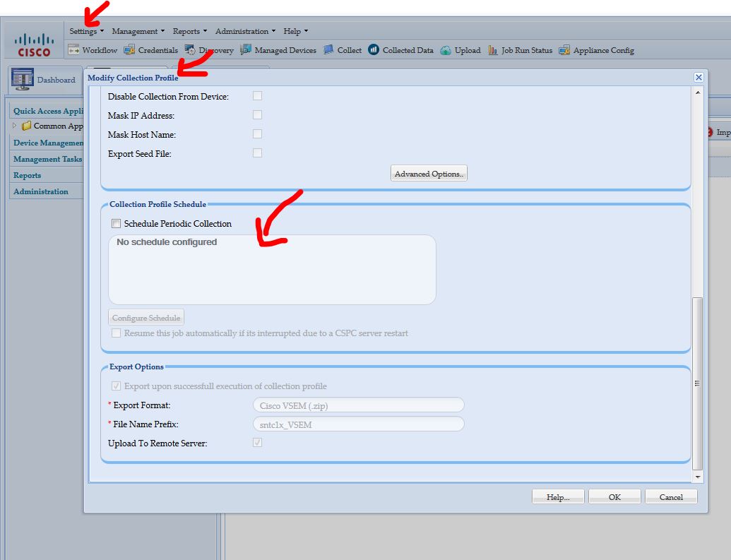Open Collected Data in toolbar
The image size is (731, 560).
(374, 50)
